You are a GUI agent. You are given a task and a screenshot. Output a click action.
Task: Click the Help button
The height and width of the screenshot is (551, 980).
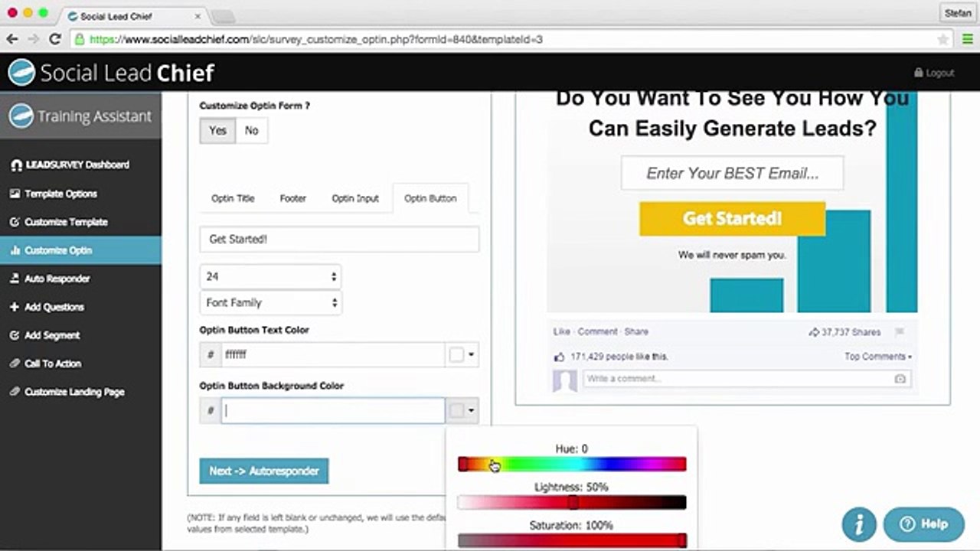(923, 524)
